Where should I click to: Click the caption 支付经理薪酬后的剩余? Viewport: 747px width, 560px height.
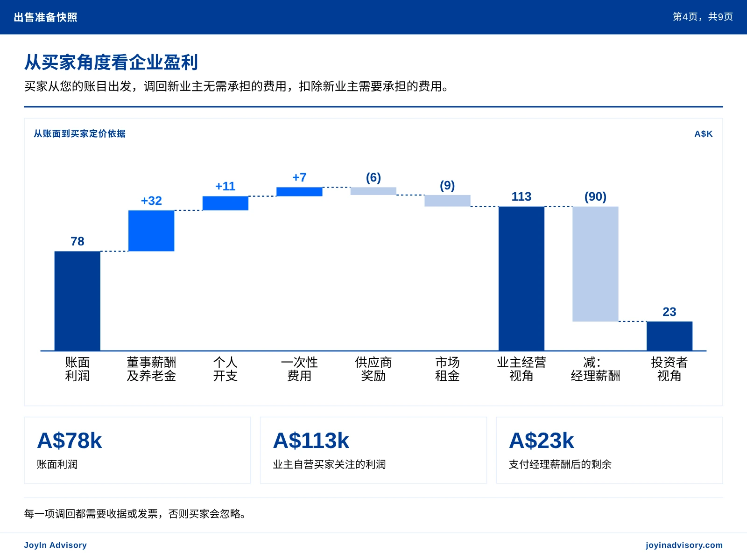tap(560, 464)
